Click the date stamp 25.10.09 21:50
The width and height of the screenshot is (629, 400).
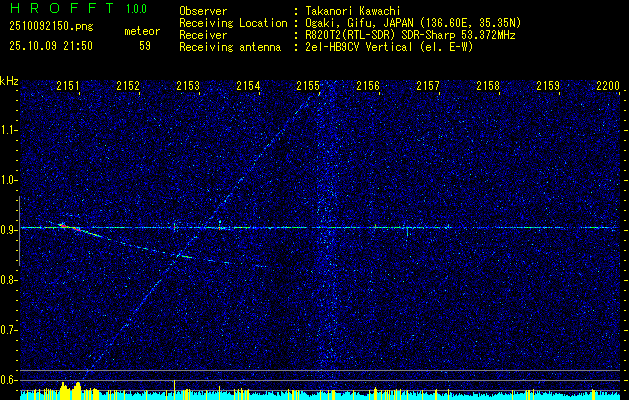coord(51,46)
